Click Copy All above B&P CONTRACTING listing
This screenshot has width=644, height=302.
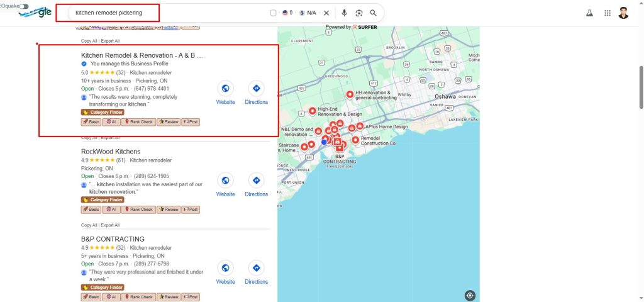(89, 225)
